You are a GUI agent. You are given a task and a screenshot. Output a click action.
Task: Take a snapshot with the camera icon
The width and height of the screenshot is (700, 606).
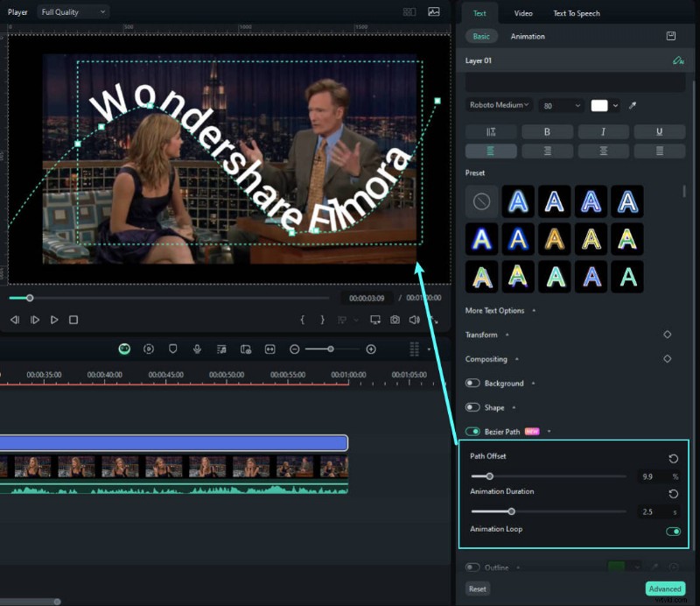click(x=395, y=320)
